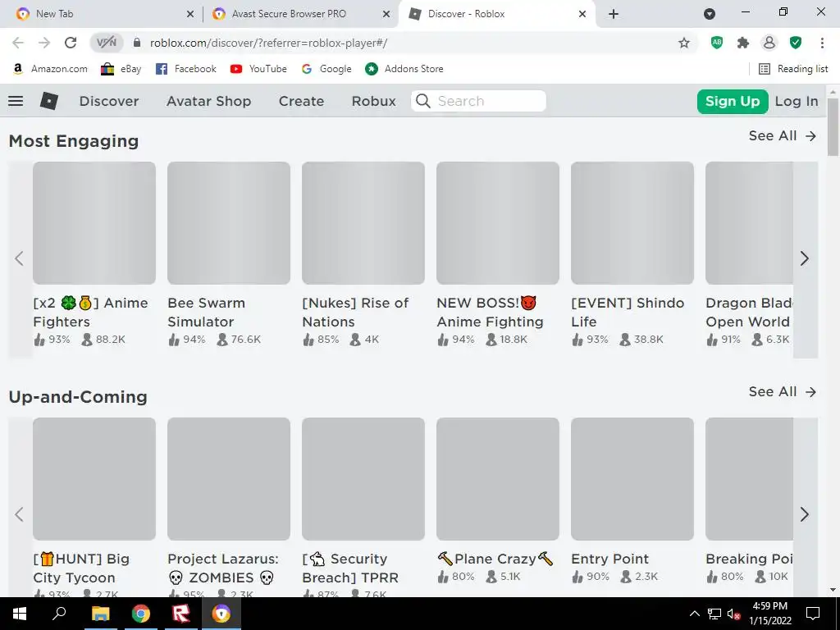Go to Avatar Shop in Roblox nav

(x=209, y=101)
